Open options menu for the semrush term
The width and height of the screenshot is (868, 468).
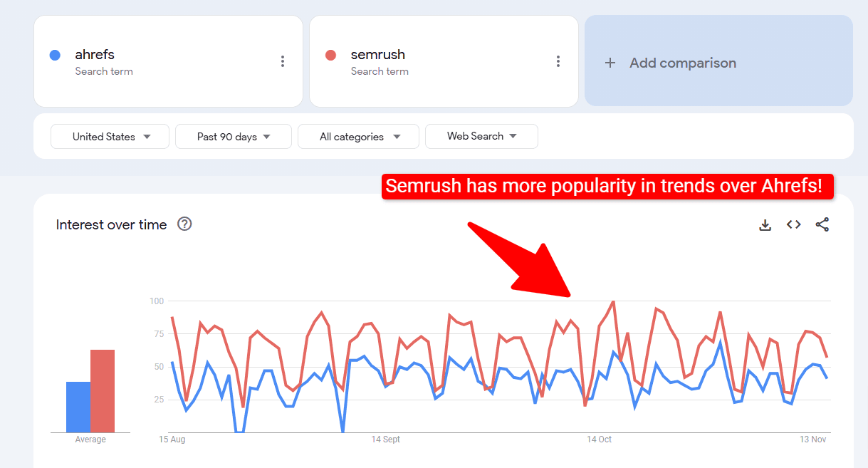(558, 61)
